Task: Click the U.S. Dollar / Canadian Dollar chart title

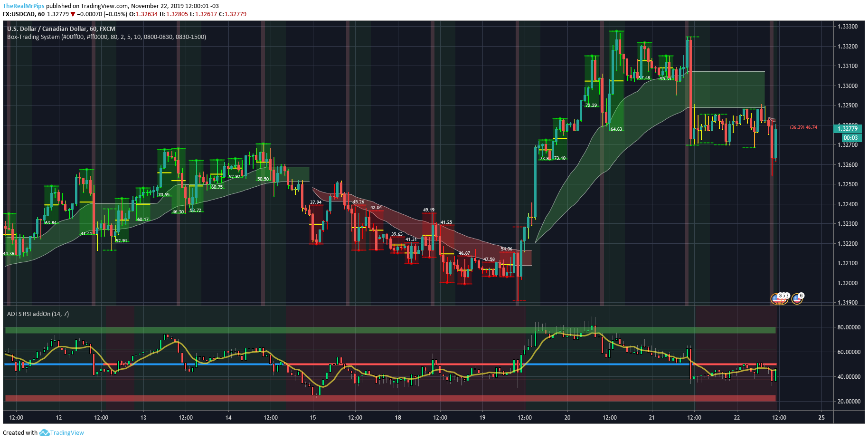Action: [61, 29]
